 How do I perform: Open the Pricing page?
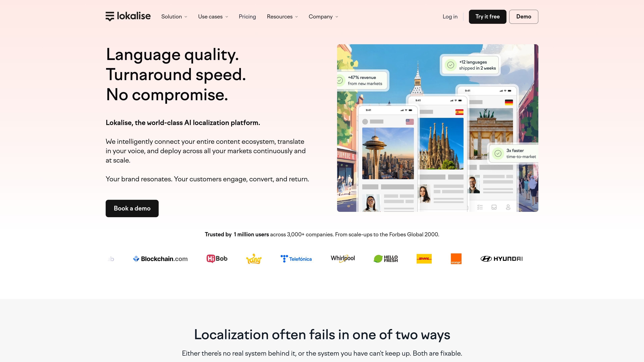tap(247, 16)
